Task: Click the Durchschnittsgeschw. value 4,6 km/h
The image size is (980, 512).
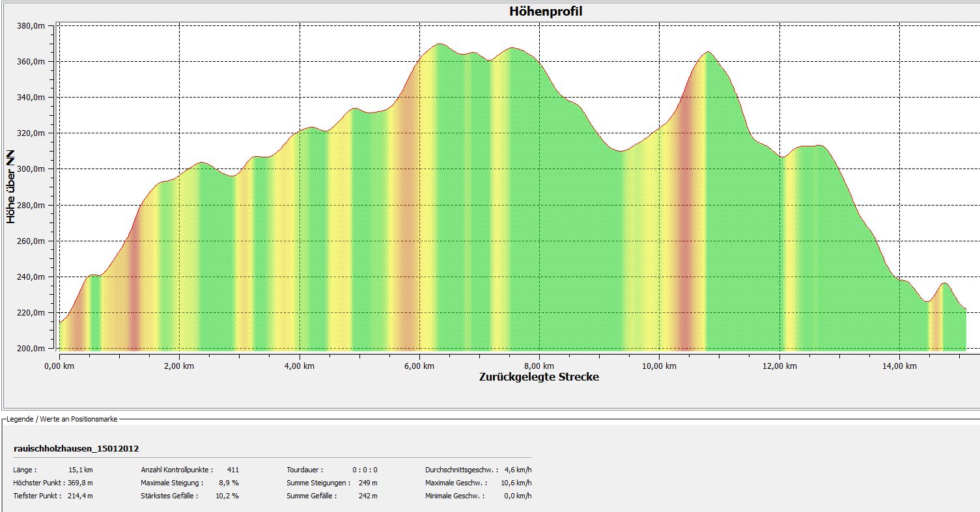Action: point(518,470)
